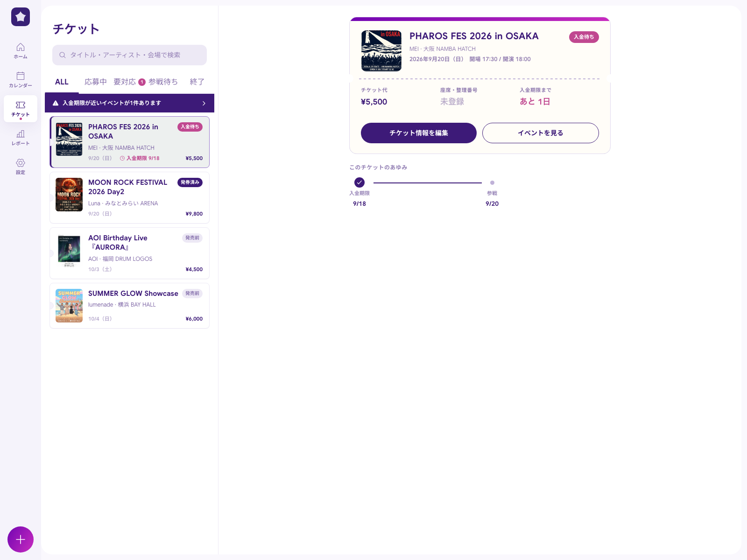Open the 設定 gear icon
This screenshot has width=747, height=560.
(21, 163)
